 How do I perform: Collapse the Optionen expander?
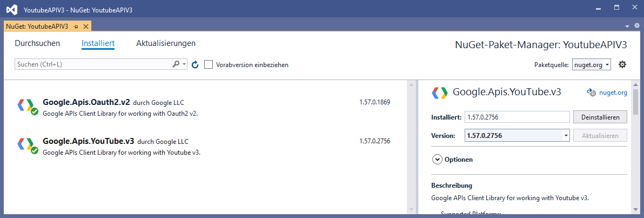(x=437, y=159)
